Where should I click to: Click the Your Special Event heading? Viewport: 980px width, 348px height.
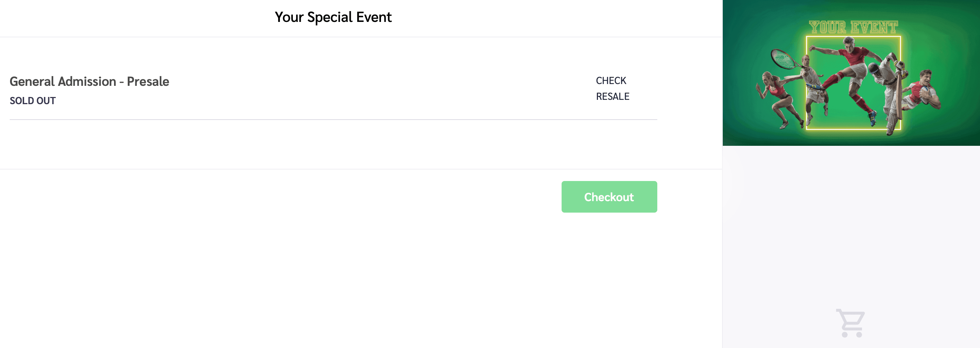tap(333, 17)
